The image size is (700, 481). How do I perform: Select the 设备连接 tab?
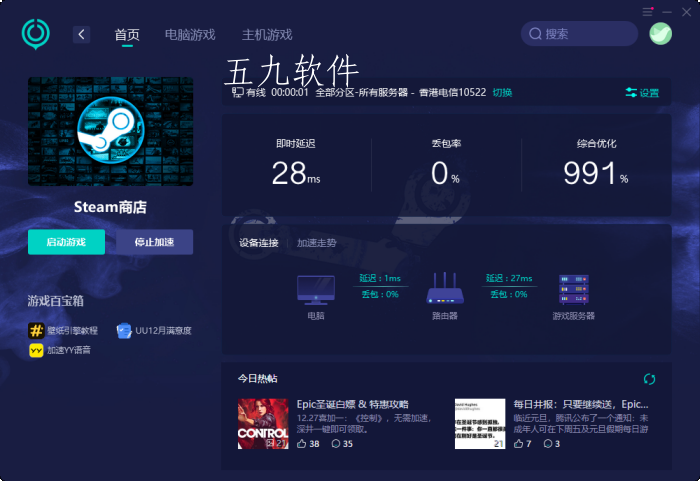(x=258, y=243)
